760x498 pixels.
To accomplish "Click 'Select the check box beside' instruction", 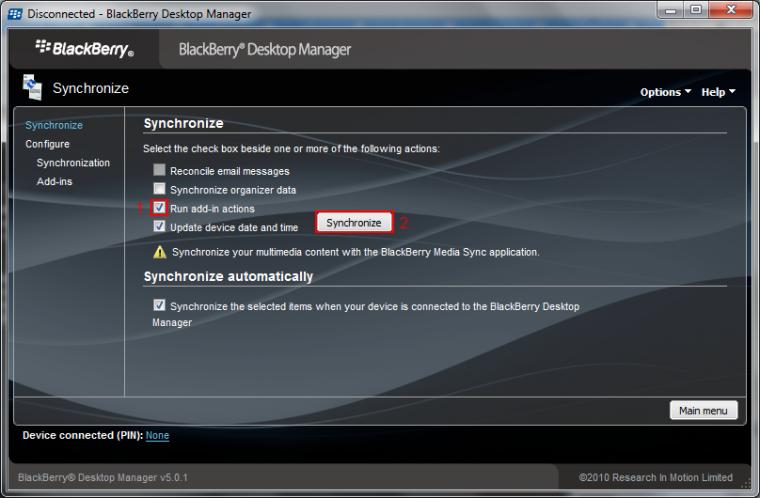I will pyautogui.click(x=291, y=148).
